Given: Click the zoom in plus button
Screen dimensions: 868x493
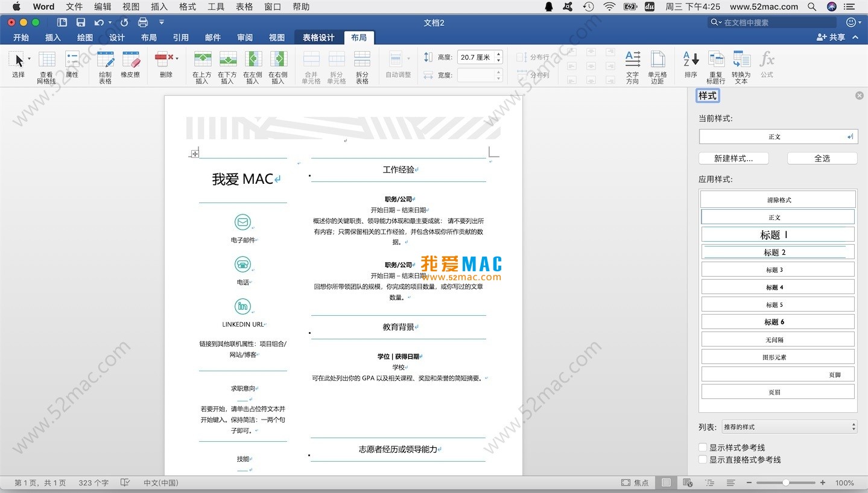Looking at the screenshot, I should coord(823,483).
